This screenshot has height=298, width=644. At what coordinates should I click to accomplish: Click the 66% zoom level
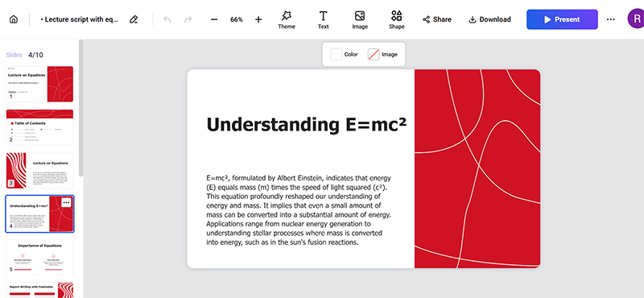pyautogui.click(x=236, y=19)
